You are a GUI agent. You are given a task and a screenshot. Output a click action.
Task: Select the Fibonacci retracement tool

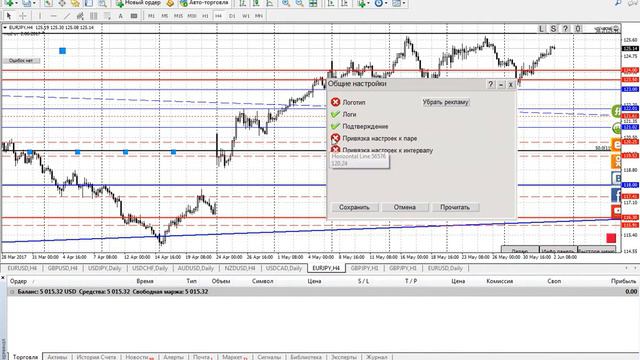(x=107, y=16)
